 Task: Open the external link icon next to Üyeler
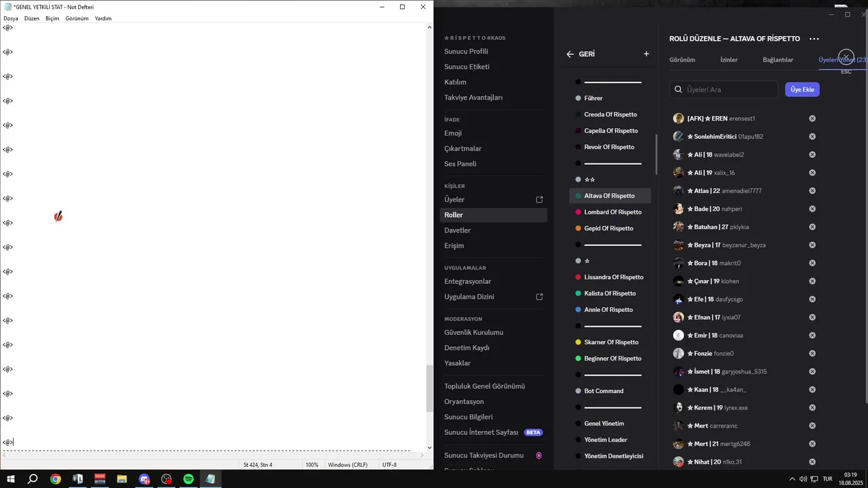[x=540, y=200]
